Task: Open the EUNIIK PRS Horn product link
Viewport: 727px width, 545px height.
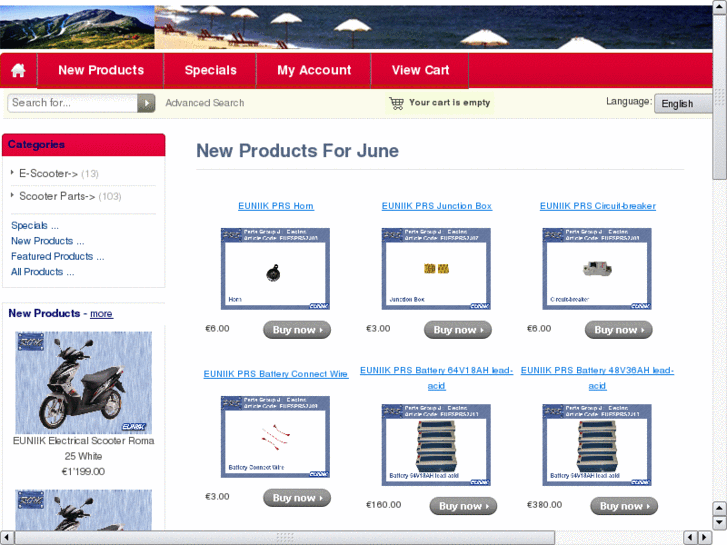Action: click(276, 206)
